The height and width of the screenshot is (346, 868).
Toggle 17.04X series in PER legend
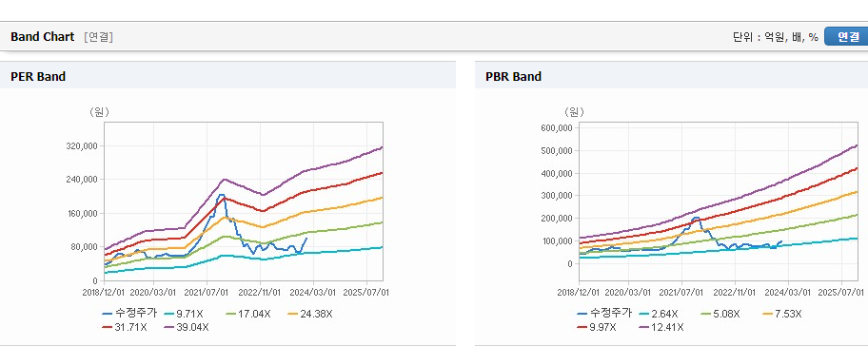[248, 314]
